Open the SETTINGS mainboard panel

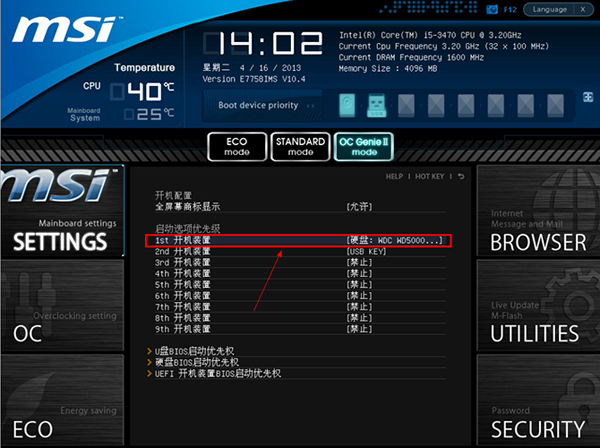tap(62, 211)
